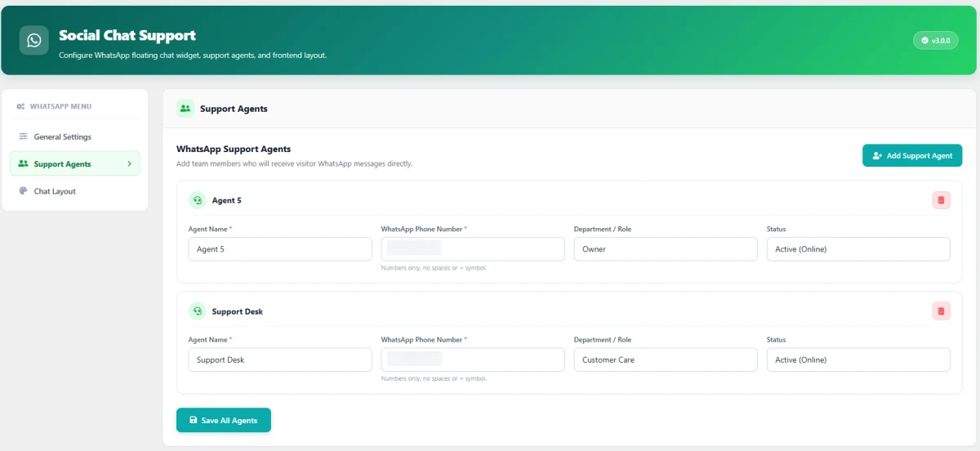Select Support Agents in sidebar menu

[x=75, y=163]
